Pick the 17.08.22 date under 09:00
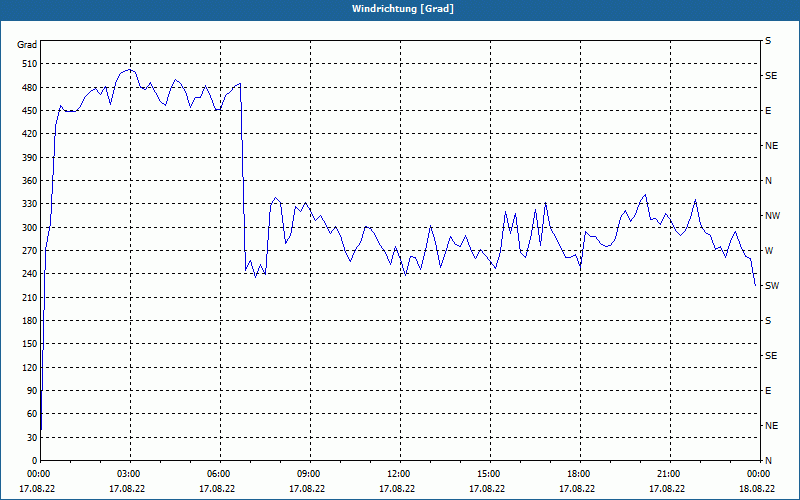The width and height of the screenshot is (800, 500). 307,488
